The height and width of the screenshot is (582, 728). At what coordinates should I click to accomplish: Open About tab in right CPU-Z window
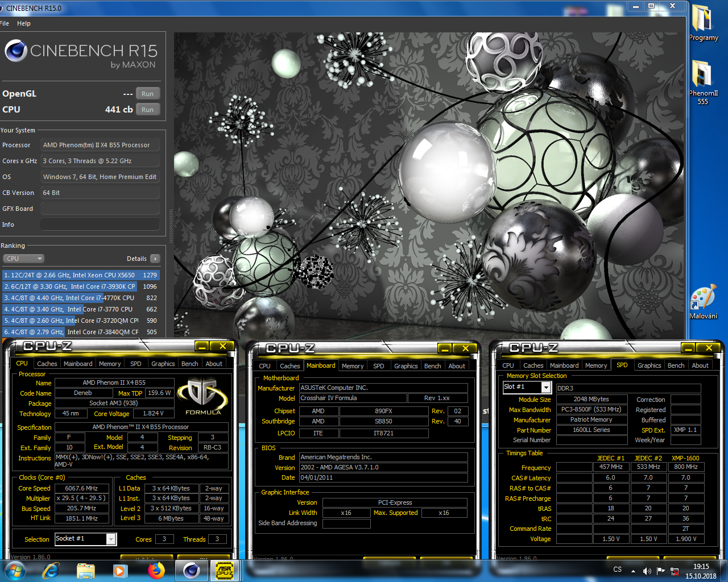(x=700, y=365)
